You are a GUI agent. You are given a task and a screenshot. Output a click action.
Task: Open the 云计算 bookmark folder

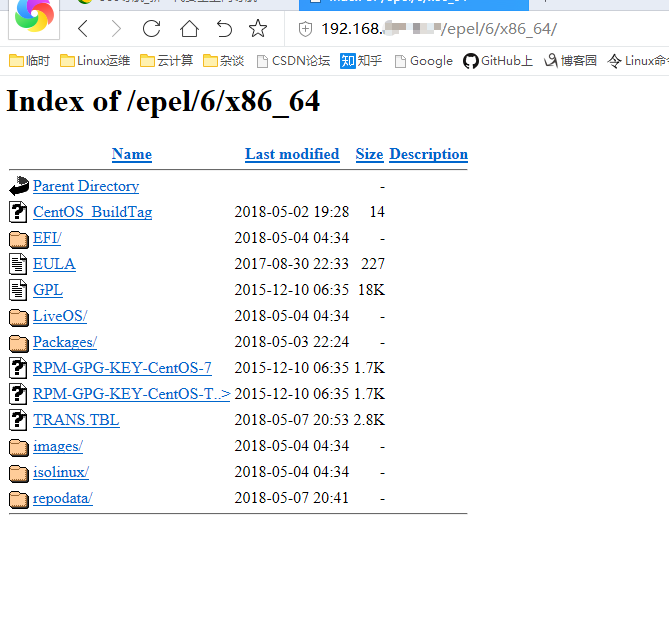point(166,61)
